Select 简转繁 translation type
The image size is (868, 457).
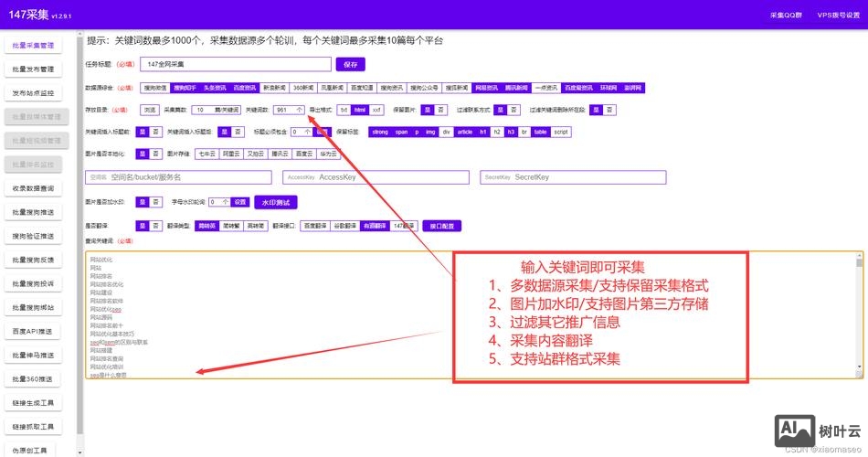point(231,226)
